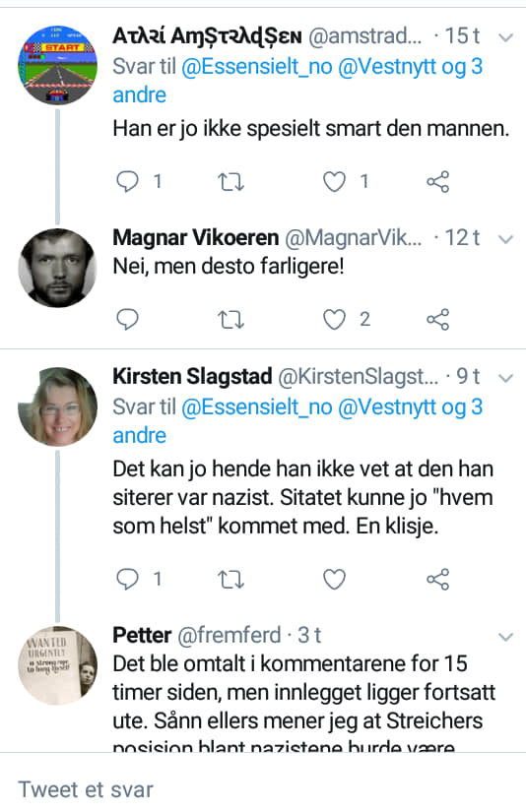The width and height of the screenshot is (526, 812).
Task: Reply to Magnar Vikoeren's tweet
Action: (127, 320)
